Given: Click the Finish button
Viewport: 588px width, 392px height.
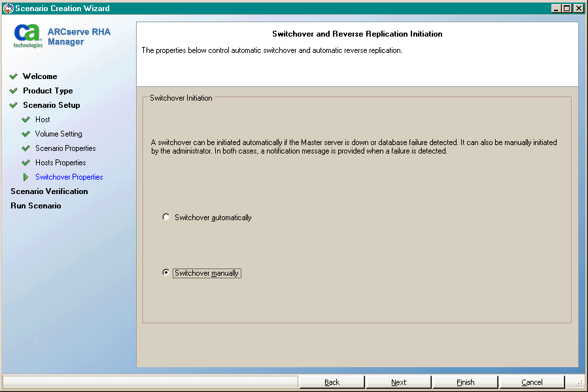Looking at the screenshot, I should coord(465,382).
